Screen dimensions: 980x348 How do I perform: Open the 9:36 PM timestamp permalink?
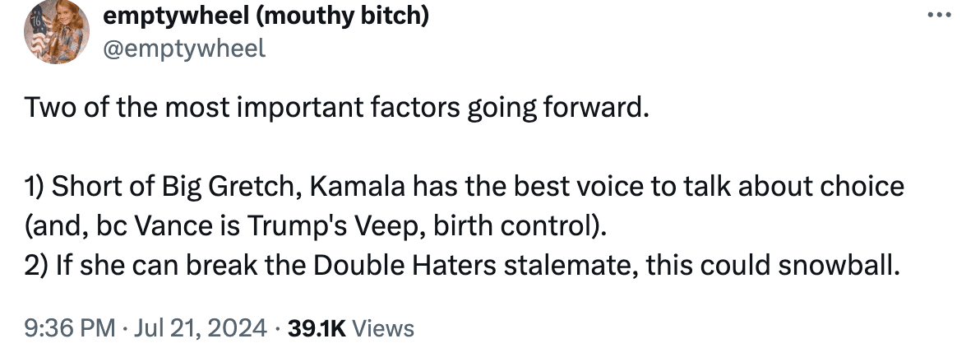(x=70, y=328)
